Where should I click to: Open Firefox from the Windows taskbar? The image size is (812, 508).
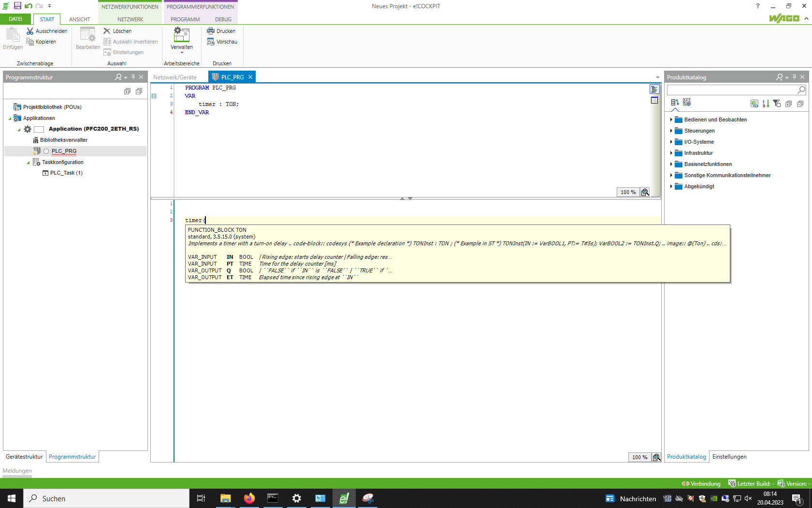point(249,498)
